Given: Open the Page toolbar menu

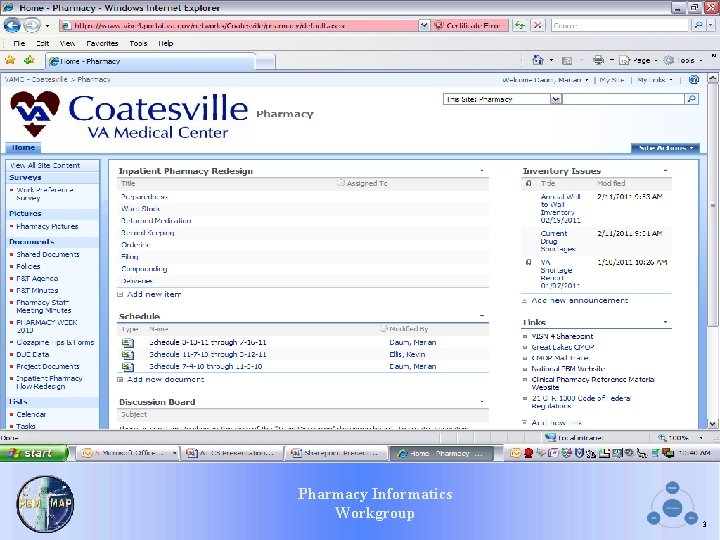Looking at the screenshot, I should (x=636, y=61).
